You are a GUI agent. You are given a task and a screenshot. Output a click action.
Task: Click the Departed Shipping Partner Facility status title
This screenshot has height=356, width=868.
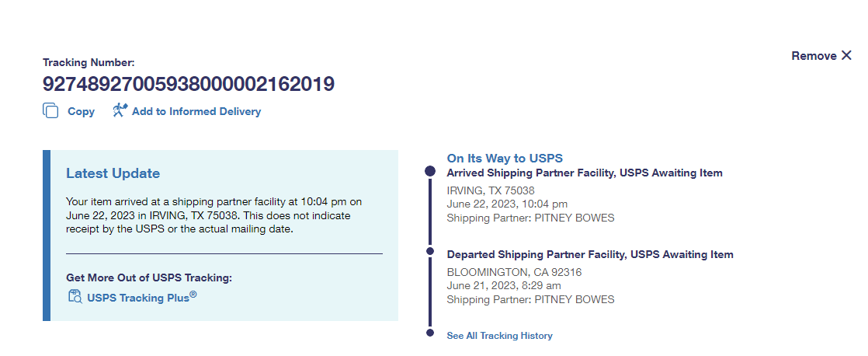pyautogui.click(x=590, y=255)
